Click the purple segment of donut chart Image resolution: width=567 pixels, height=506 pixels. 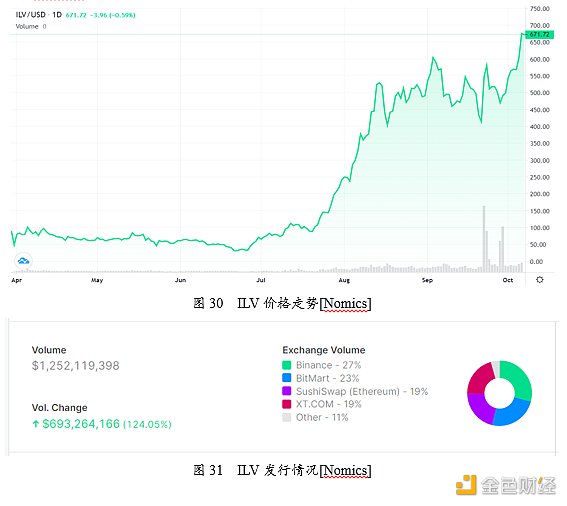click(479, 408)
